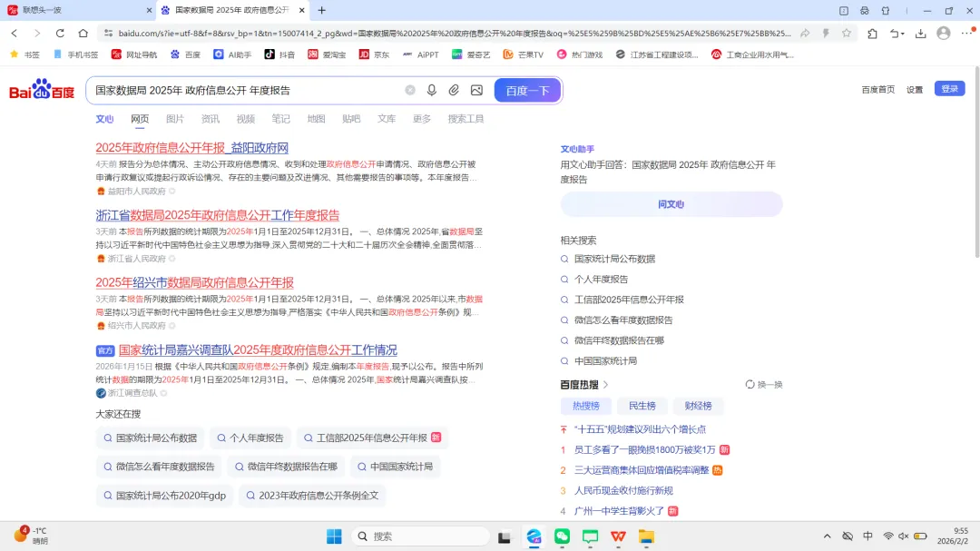This screenshot has width=980, height=551.
Task: Open 2025年绍兴市数据局政府信息公开年报 result
Action: point(194,282)
